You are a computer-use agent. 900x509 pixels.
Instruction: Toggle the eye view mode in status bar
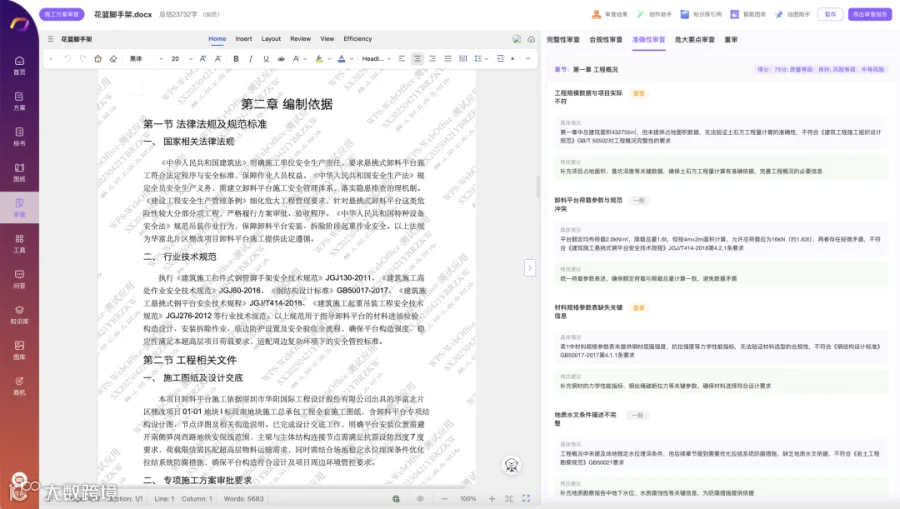pyautogui.click(x=420, y=499)
